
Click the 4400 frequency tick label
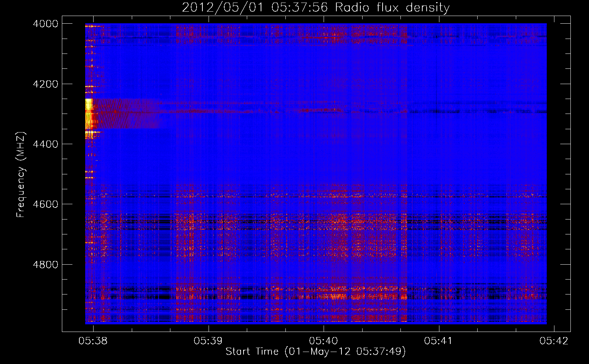[x=46, y=144]
